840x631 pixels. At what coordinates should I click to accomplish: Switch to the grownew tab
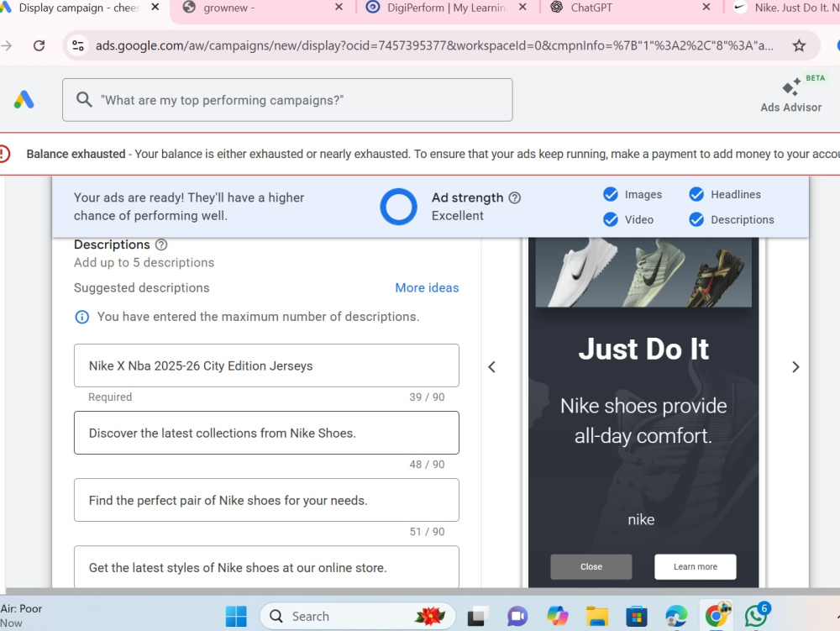tap(262, 8)
